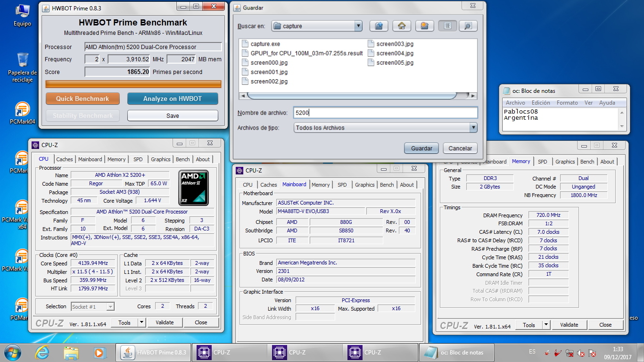
Task: Click the Windows Start button
Action: click(13, 352)
